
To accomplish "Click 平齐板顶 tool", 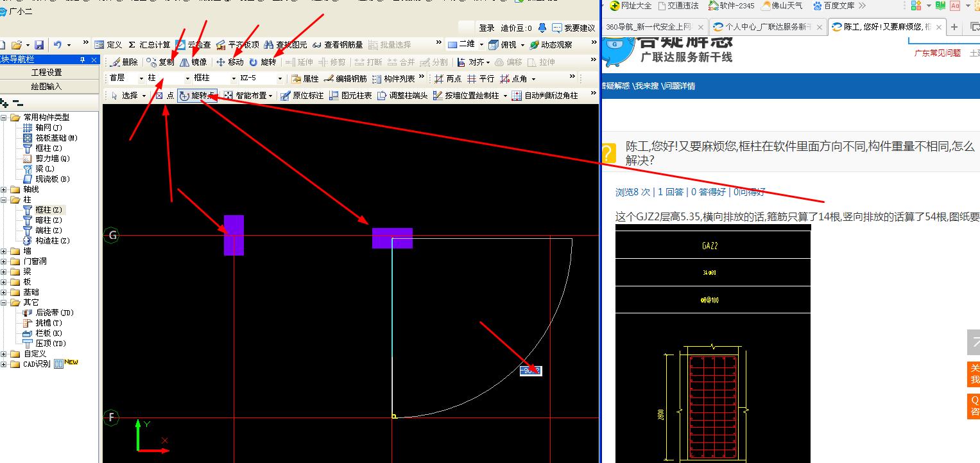I will tap(237, 45).
